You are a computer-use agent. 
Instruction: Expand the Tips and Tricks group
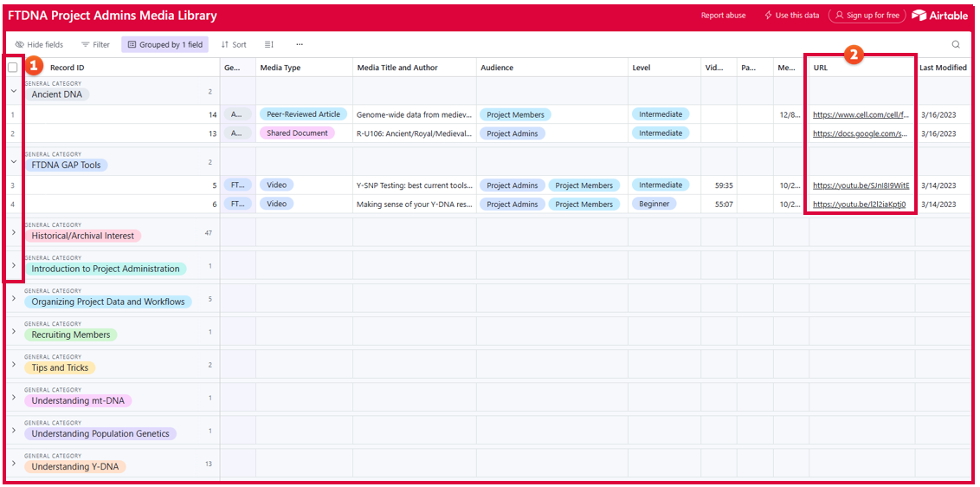tap(14, 364)
